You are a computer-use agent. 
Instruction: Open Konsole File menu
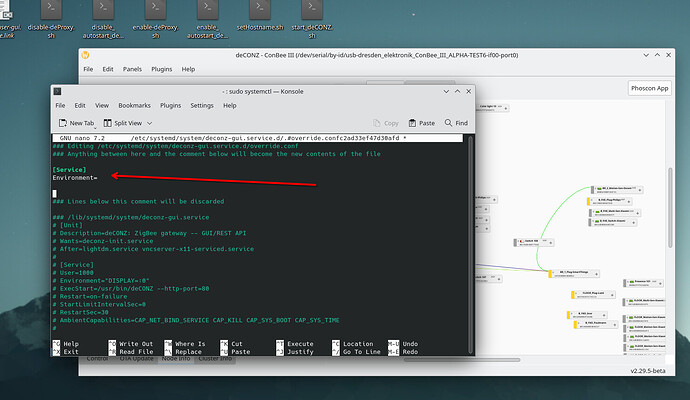tap(60, 106)
